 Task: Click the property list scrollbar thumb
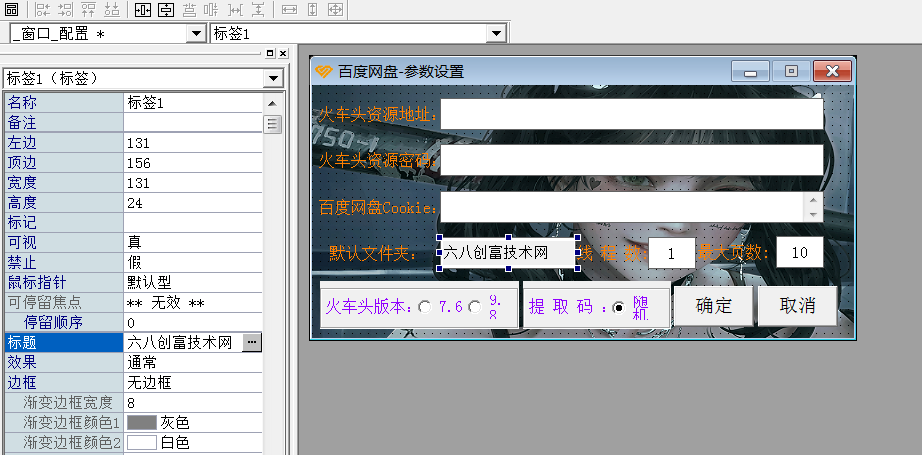[x=272, y=125]
